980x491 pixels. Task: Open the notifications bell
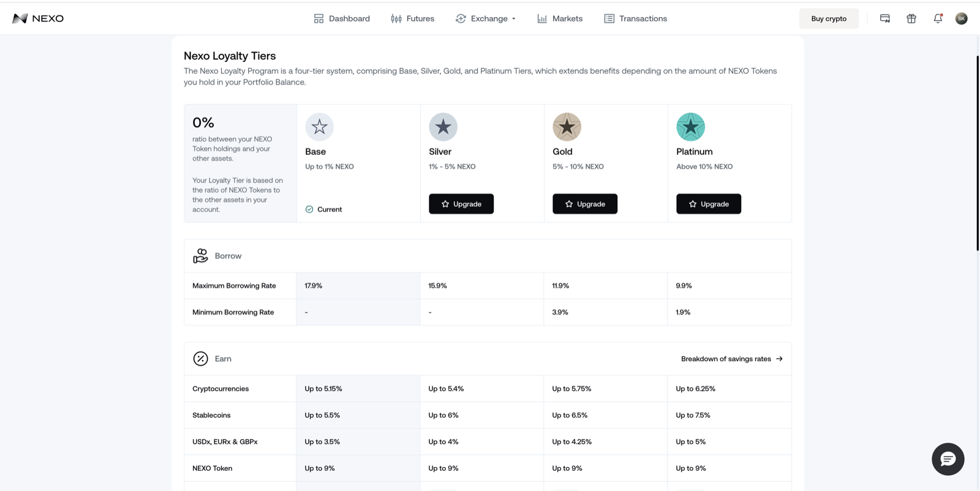[938, 18]
